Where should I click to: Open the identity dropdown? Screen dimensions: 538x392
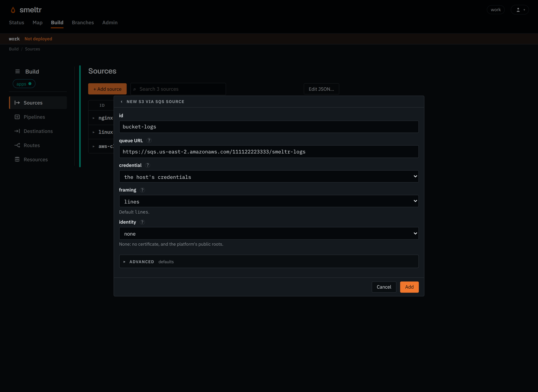point(269,234)
